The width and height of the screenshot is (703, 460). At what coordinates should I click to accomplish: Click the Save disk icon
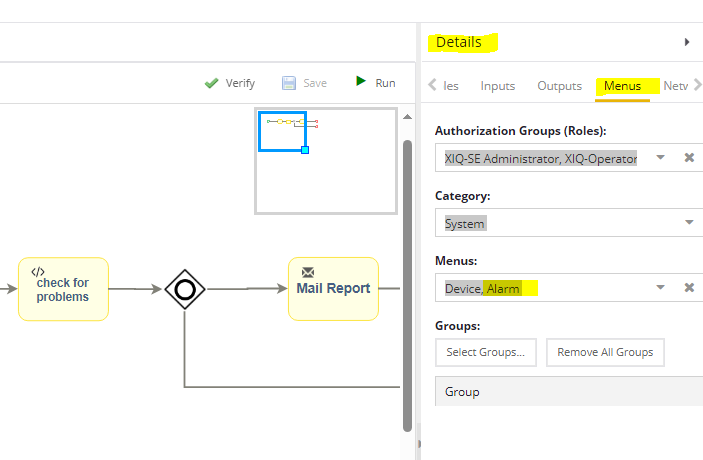[x=289, y=83]
